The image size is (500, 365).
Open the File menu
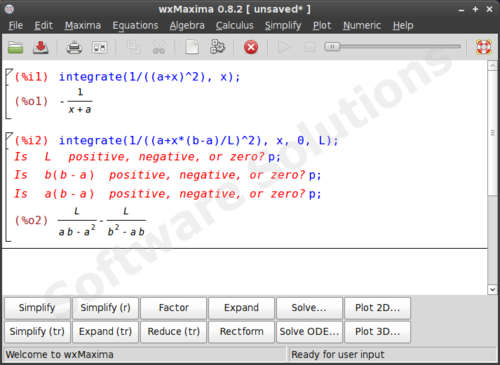16,25
